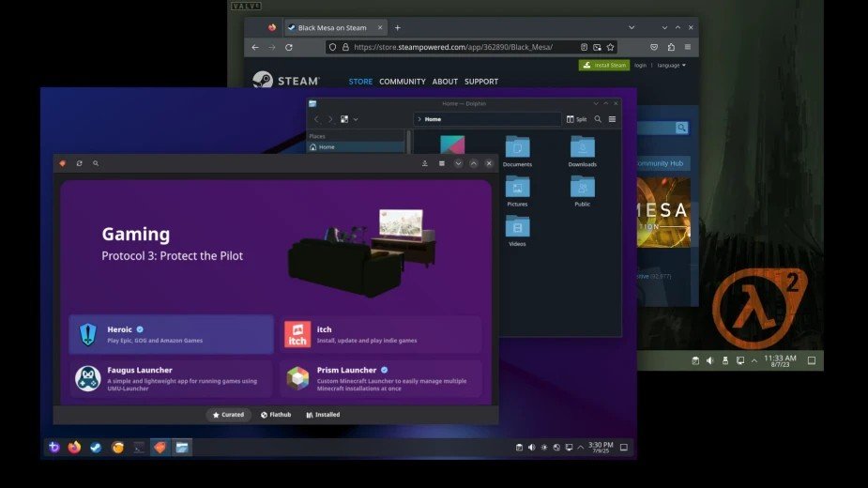The height and width of the screenshot is (488, 868).
Task: Select Home in Dolphin Places sidebar
Action: (x=356, y=146)
